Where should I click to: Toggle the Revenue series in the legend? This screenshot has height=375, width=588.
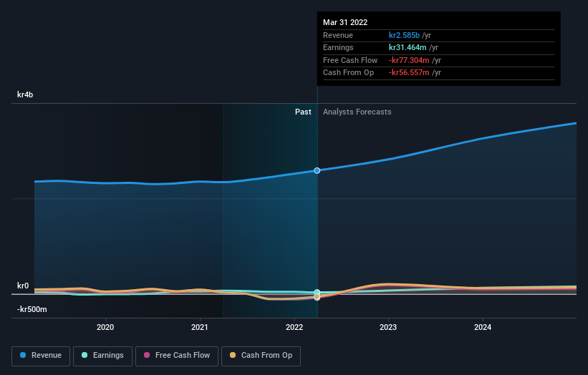[x=41, y=356]
